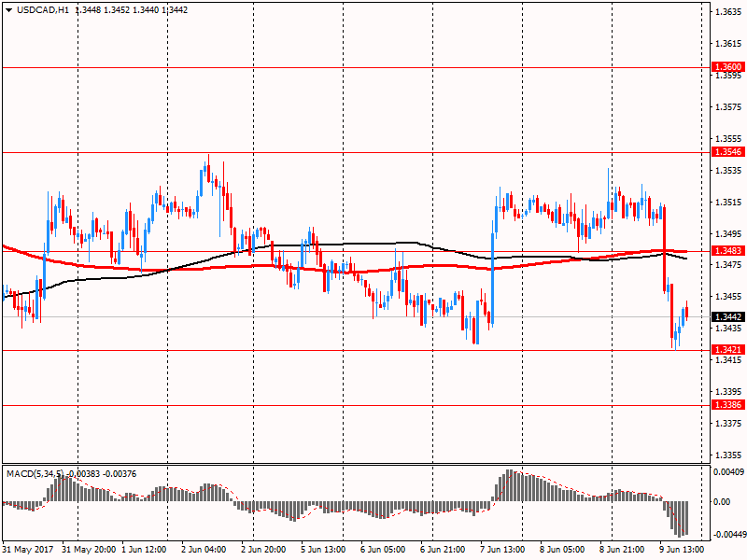747x560 pixels.
Task: Select the MACD(5,34,5) indicator label
Action: (35, 474)
